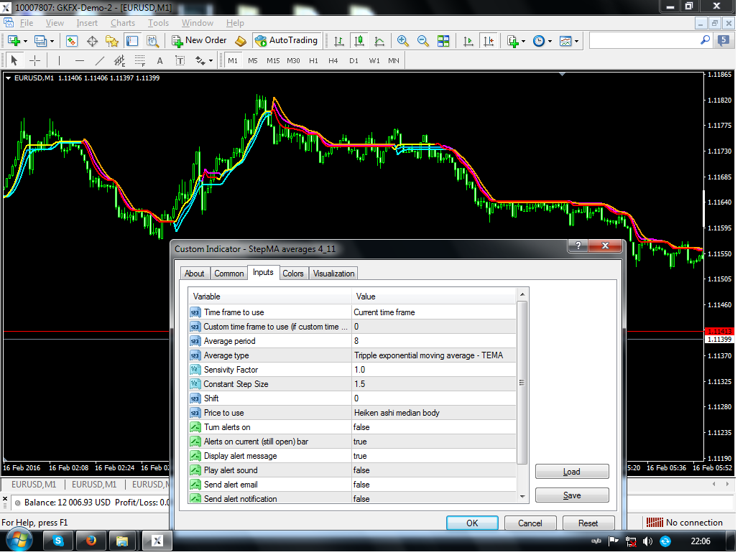Click the Reset button
Image resolution: width=753 pixels, height=560 pixels.
coord(588,523)
